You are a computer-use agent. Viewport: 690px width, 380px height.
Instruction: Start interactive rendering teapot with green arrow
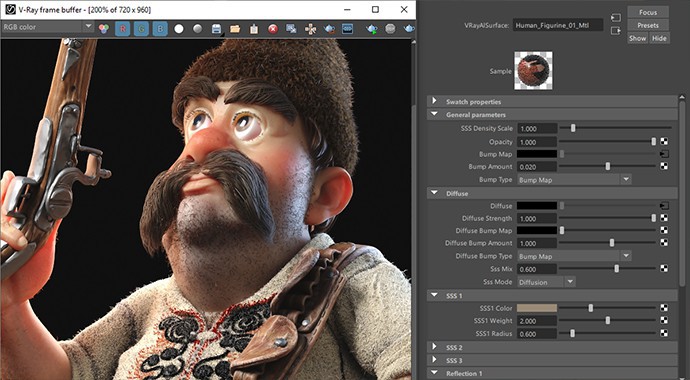[372, 29]
